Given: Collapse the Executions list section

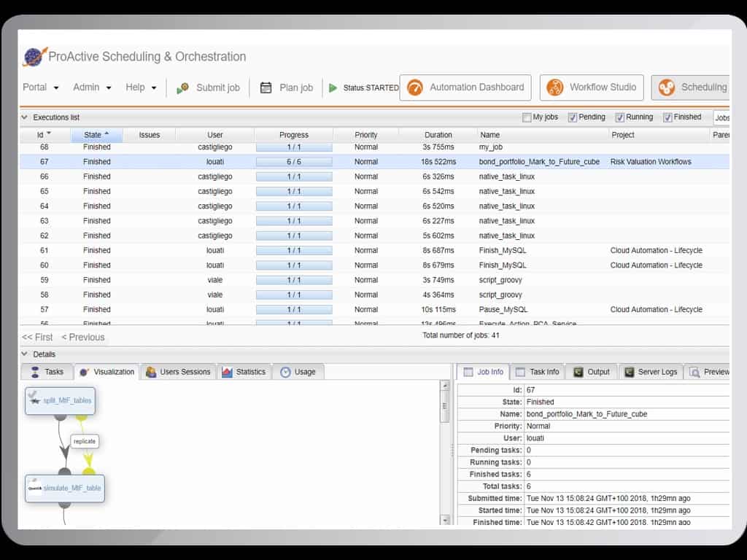Looking at the screenshot, I should point(24,117).
